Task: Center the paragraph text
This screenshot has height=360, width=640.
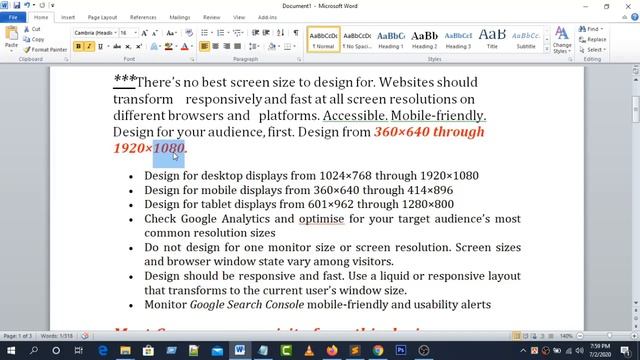Action: click(216, 47)
